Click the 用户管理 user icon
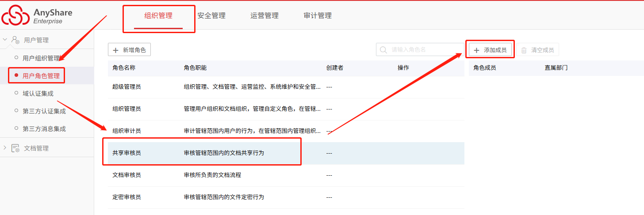Image resolution: width=644 pixels, height=215 pixels. click(x=15, y=40)
